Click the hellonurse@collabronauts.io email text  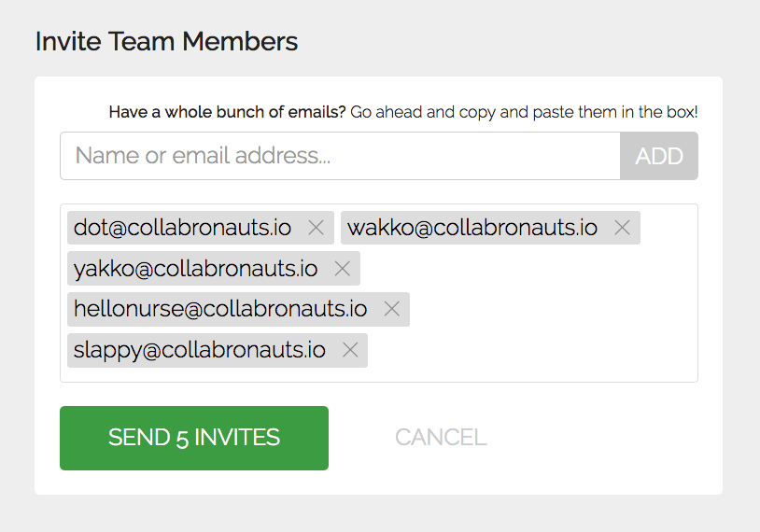click(x=220, y=309)
